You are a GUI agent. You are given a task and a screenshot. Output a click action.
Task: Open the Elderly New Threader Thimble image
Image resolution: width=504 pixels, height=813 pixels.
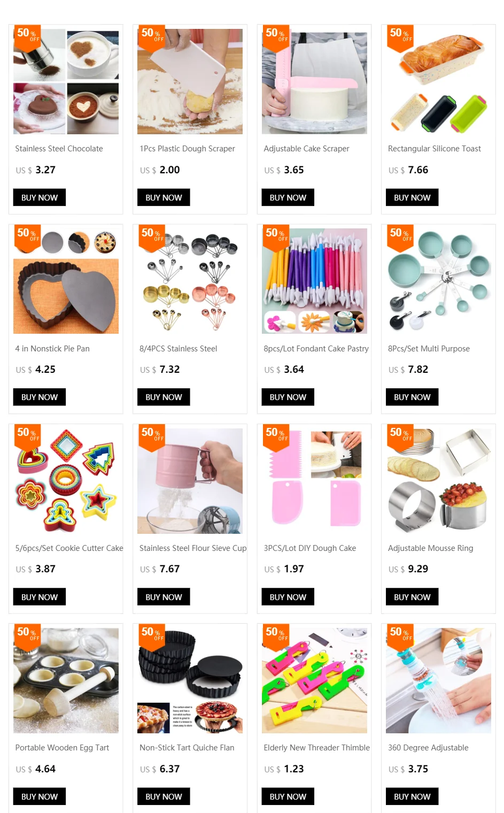click(314, 680)
